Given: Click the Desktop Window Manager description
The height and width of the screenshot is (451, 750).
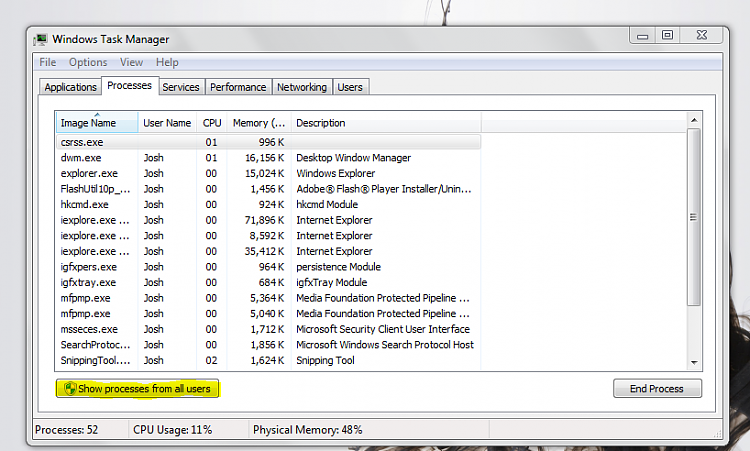Looking at the screenshot, I should [x=353, y=158].
